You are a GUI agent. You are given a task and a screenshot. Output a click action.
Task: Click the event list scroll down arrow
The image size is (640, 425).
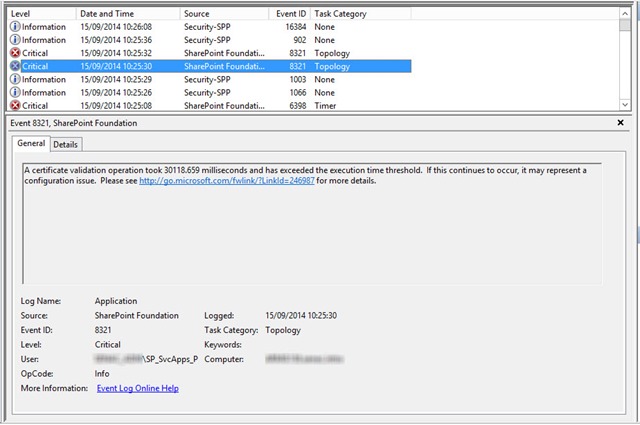pos(625,105)
